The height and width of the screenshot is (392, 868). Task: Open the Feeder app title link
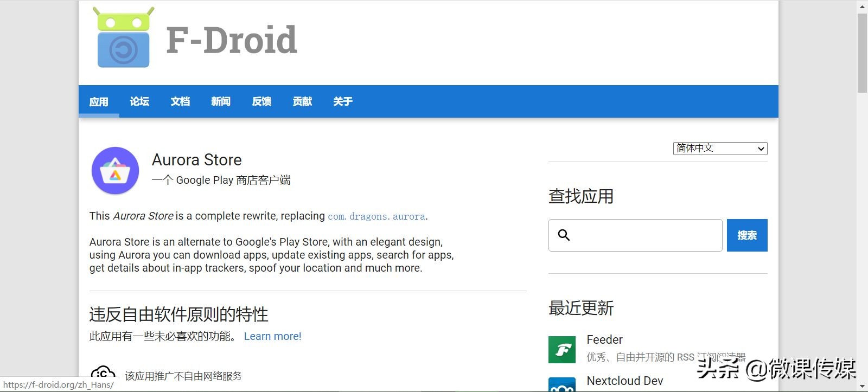coord(604,340)
